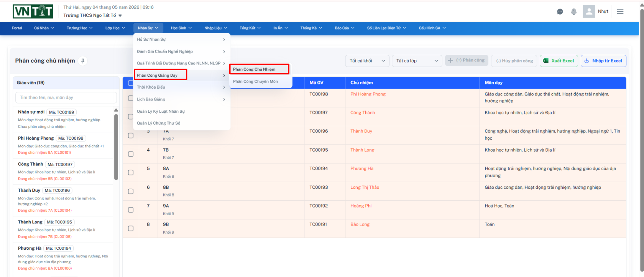Select the checkbox for class 7B
The width and height of the screenshot is (644, 277).
131,154
